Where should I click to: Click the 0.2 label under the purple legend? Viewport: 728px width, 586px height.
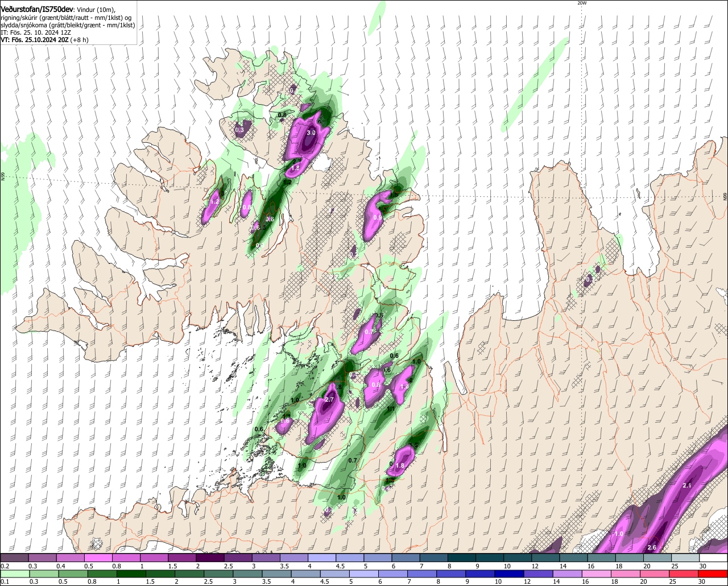click(x=5, y=566)
